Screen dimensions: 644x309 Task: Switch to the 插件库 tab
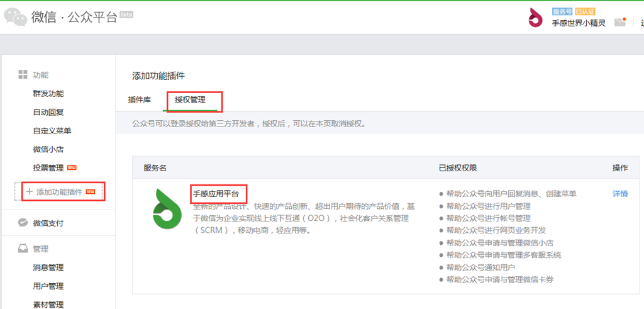pyautogui.click(x=139, y=99)
